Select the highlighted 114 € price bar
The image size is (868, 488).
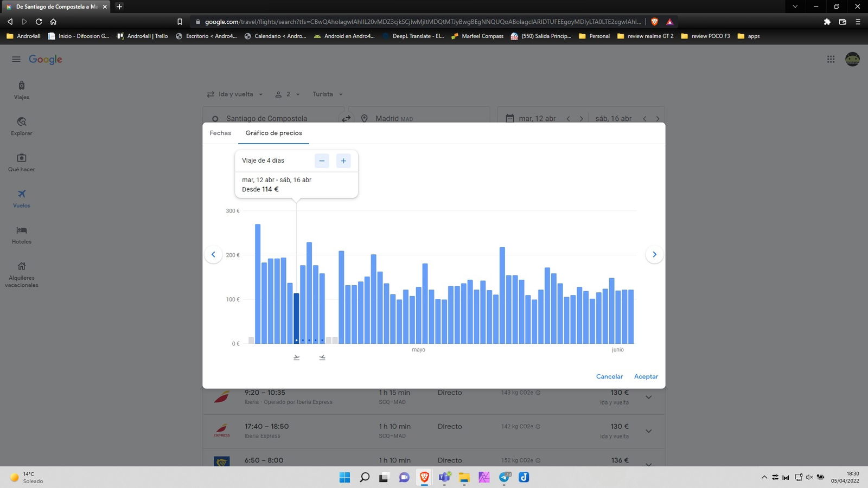(x=296, y=318)
